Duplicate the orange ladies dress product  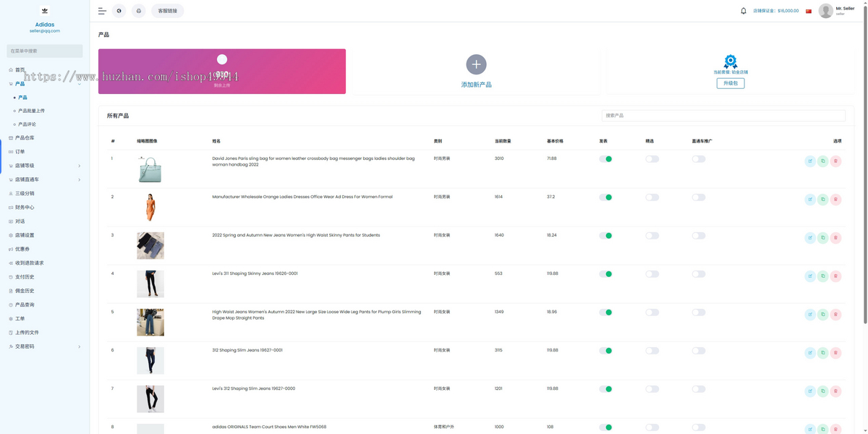coord(822,200)
